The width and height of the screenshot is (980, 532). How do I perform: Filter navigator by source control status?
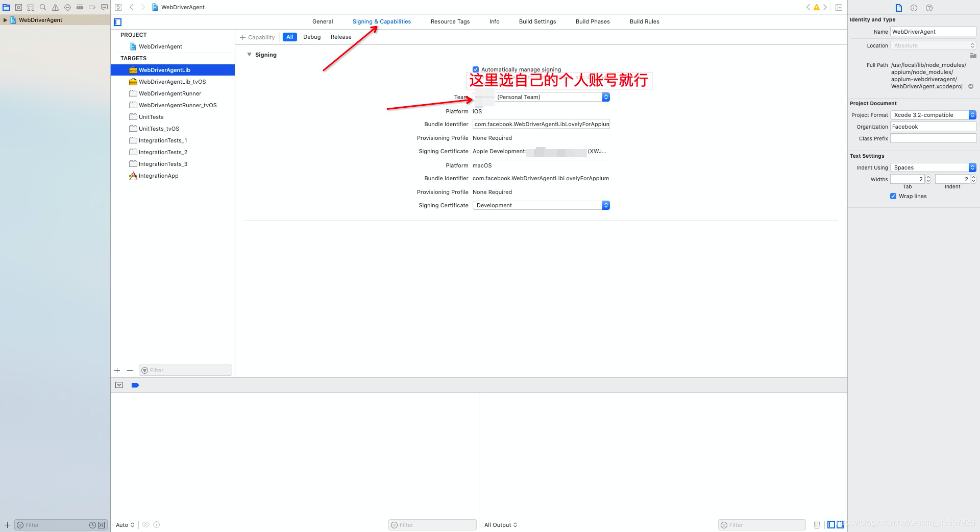click(101, 525)
